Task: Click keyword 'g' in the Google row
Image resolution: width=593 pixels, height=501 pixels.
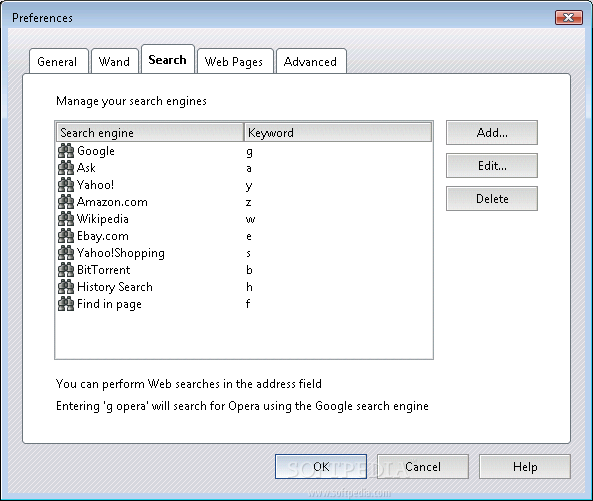Action: [x=249, y=152]
